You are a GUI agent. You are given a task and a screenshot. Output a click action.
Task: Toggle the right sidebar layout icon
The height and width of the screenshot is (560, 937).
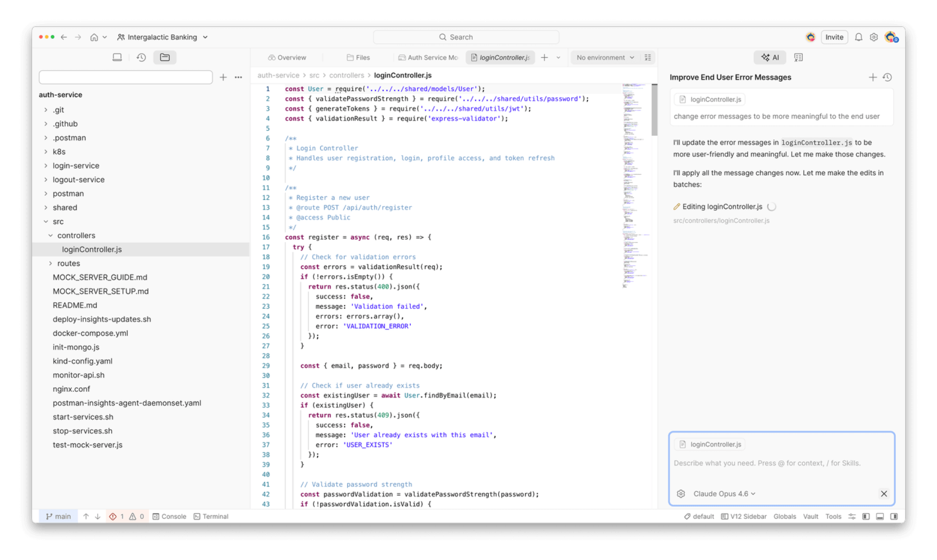894,516
